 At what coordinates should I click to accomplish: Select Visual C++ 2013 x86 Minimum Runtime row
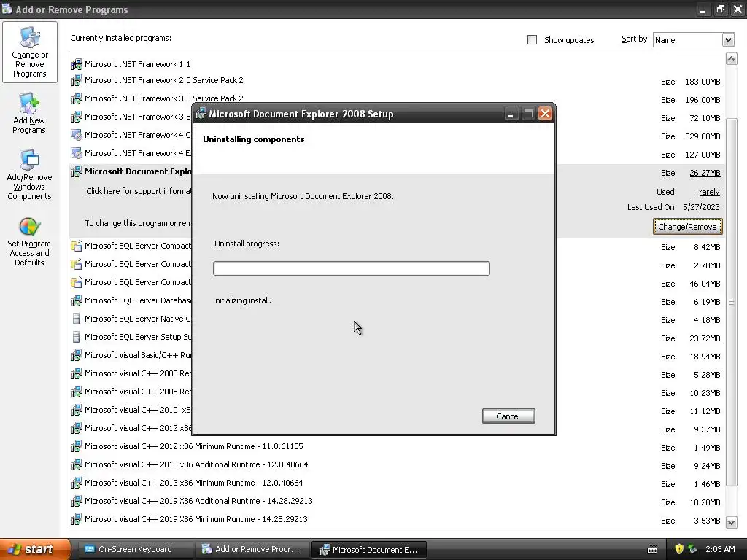point(398,483)
